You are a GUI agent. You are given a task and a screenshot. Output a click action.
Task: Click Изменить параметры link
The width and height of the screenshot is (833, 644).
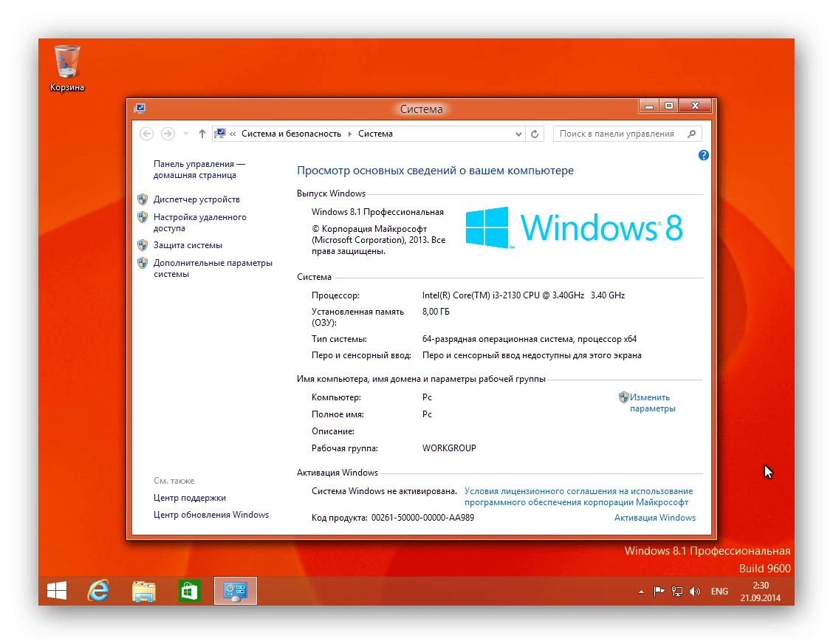652,402
